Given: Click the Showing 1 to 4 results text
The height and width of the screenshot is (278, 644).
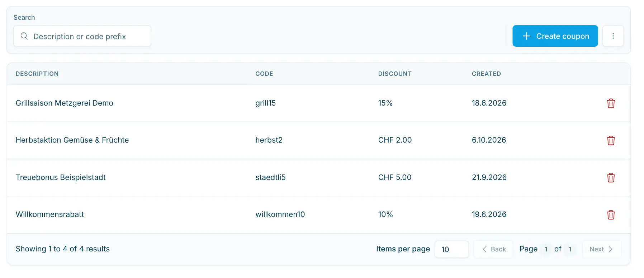Looking at the screenshot, I should (63, 249).
